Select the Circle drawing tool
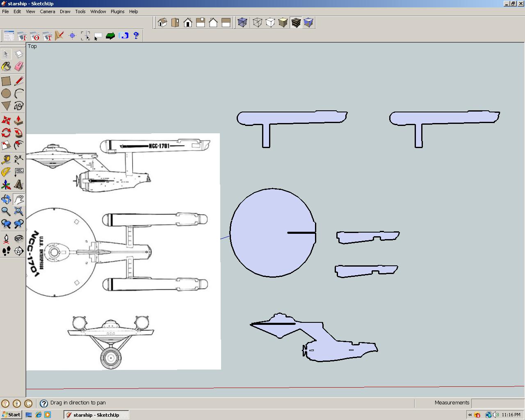 tap(6, 94)
